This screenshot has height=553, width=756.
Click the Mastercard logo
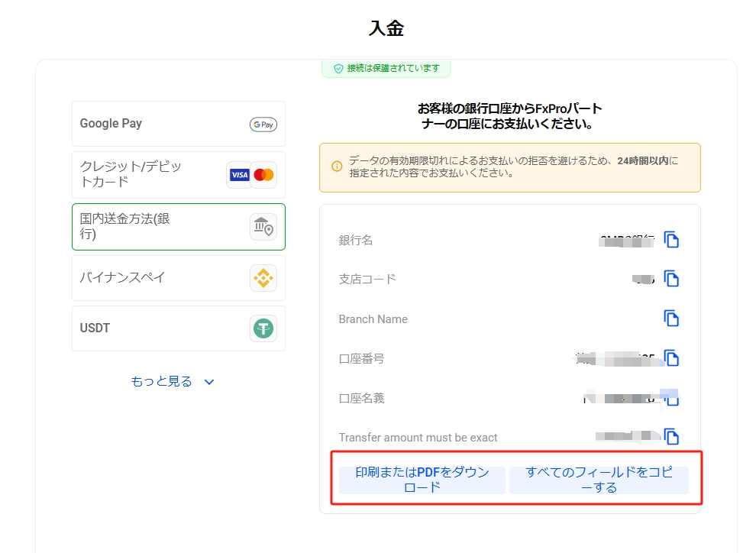(x=263, y=175)
